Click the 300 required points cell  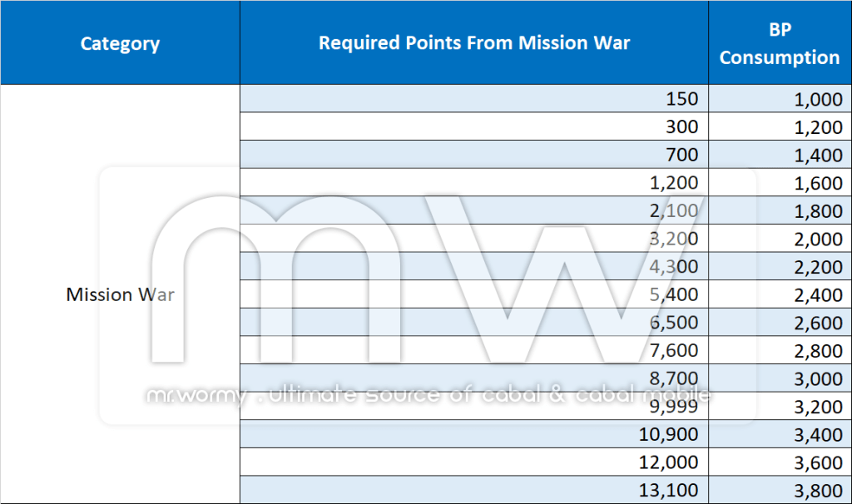474,126
